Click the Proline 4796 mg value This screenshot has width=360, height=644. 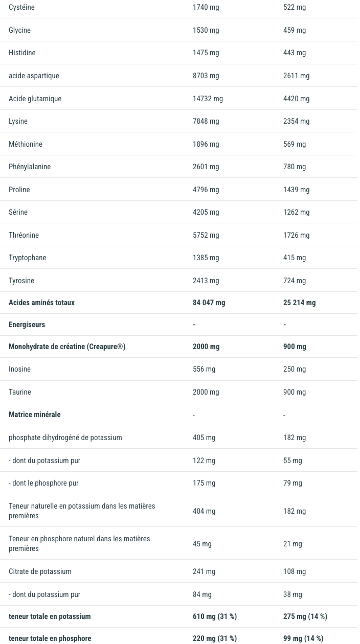pos(206,190)
